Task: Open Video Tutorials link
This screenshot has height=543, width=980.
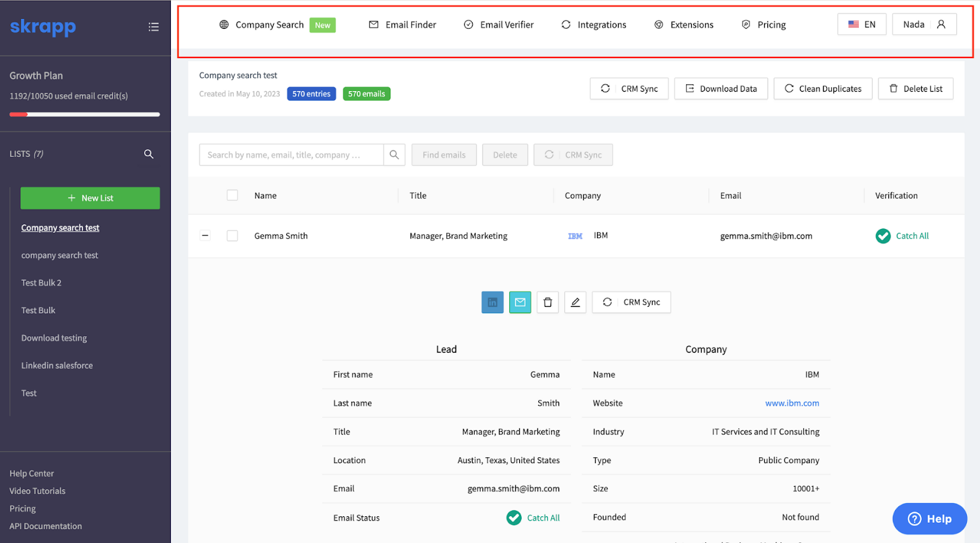Action: (37, 491)
